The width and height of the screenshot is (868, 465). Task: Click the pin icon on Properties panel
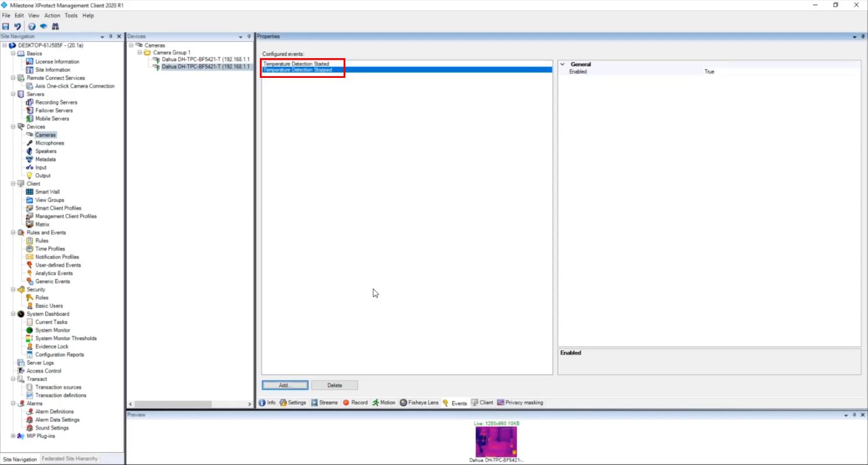tap(863, 37)
